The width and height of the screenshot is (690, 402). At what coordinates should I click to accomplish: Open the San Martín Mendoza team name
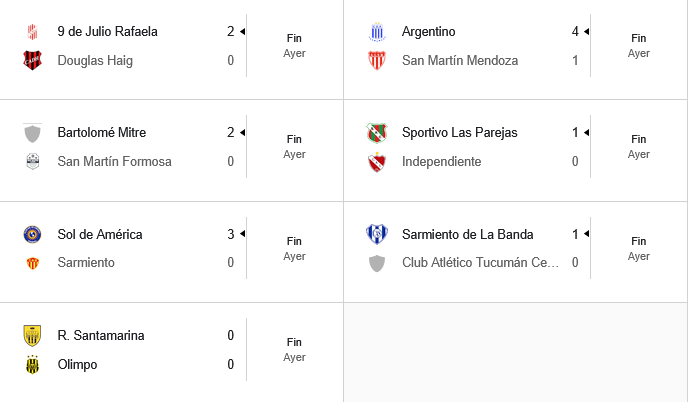(x=460, y=61)
